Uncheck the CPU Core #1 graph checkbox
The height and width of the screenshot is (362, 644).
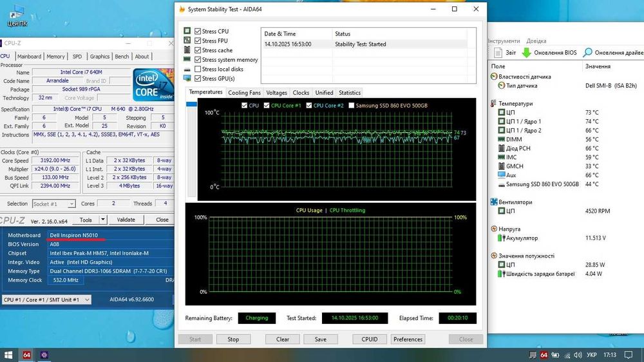267,106
